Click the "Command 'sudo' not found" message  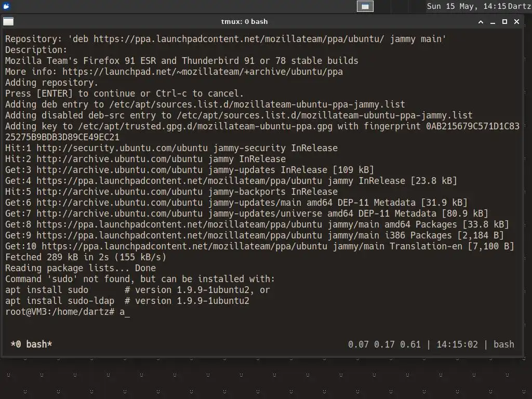coord(140,279)
